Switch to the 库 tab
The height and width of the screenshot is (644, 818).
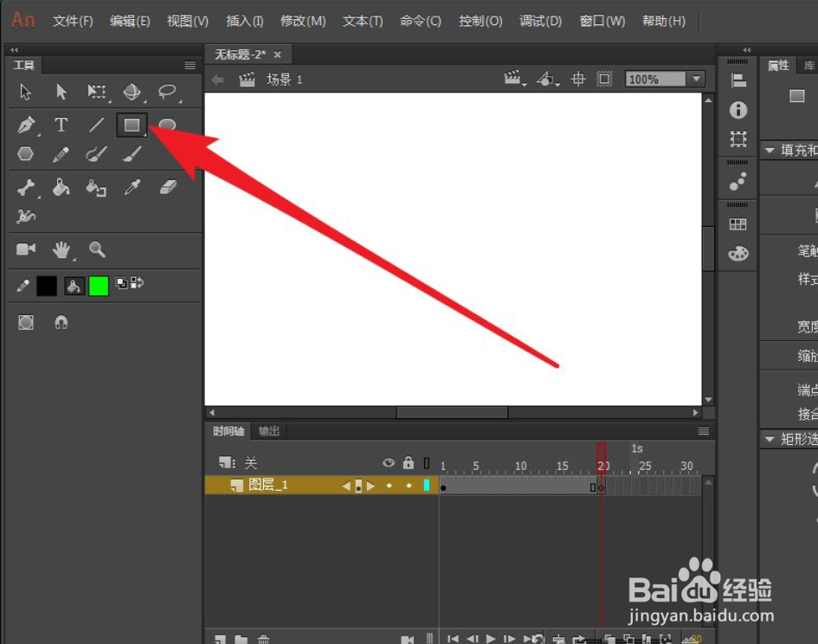tap(808, 66)
